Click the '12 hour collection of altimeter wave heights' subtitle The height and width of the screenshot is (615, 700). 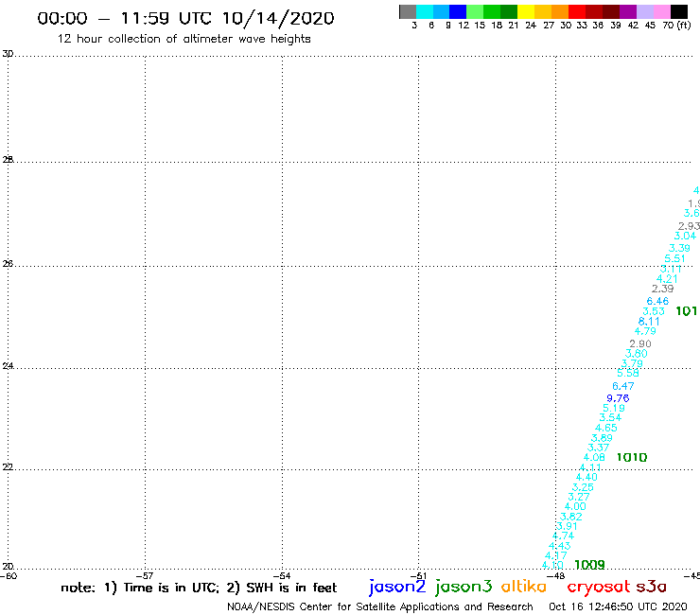tap(184, 39)
